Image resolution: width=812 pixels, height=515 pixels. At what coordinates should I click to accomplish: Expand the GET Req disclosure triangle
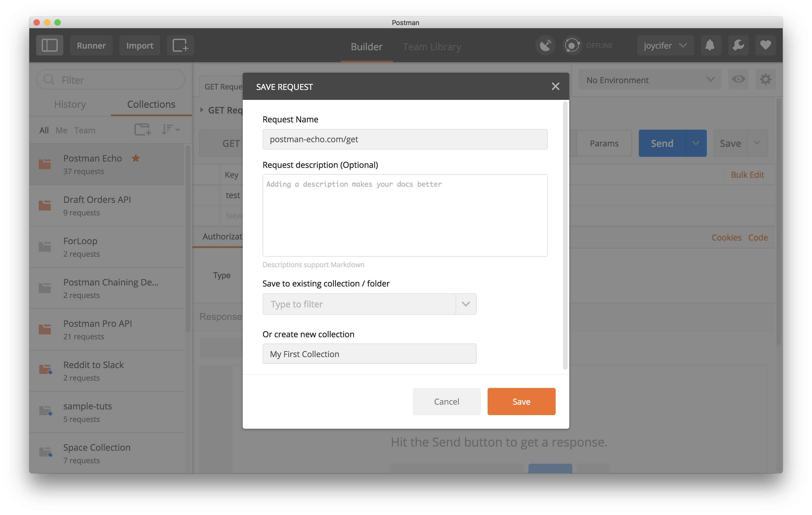coord(202,110)
